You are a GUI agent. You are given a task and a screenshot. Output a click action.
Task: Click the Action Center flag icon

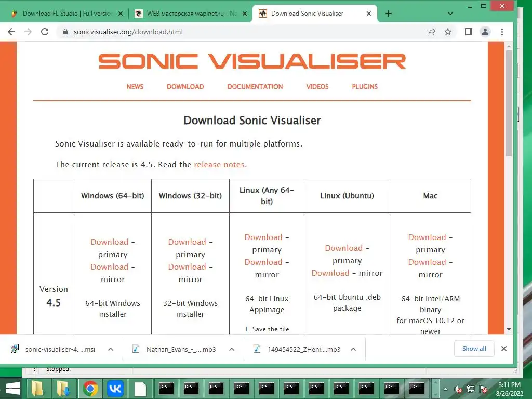click(483, 390)
